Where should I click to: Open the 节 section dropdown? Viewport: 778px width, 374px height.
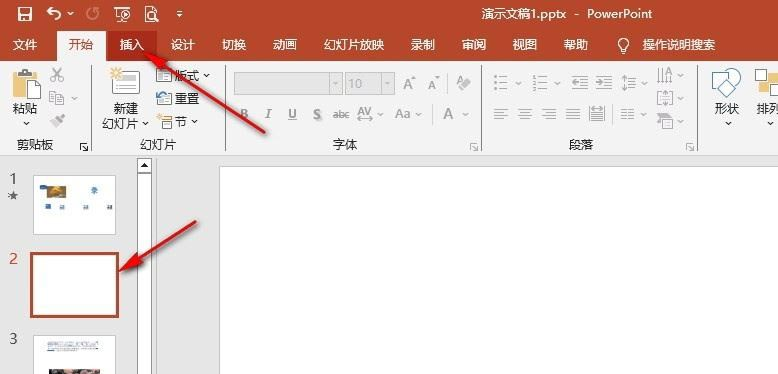(177, 121)
